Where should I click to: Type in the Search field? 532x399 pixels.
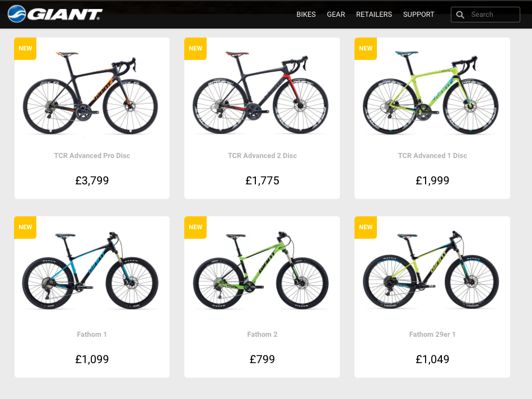493,15
